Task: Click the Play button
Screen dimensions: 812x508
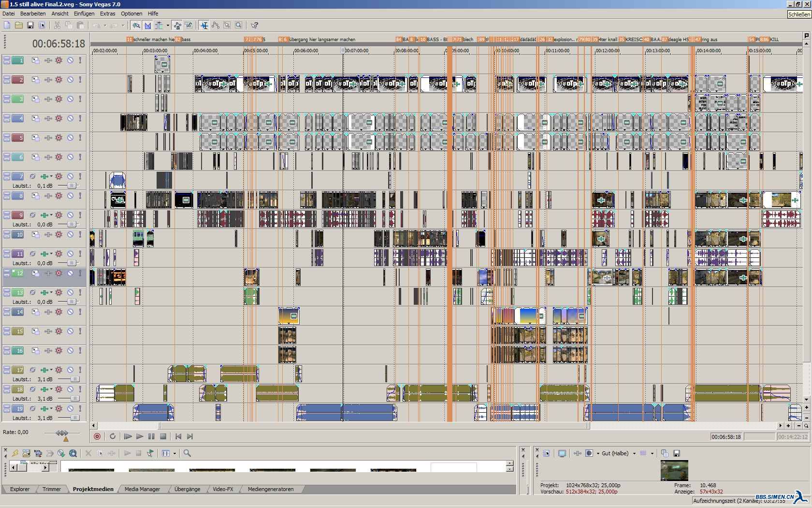Action: coord(140,436)
